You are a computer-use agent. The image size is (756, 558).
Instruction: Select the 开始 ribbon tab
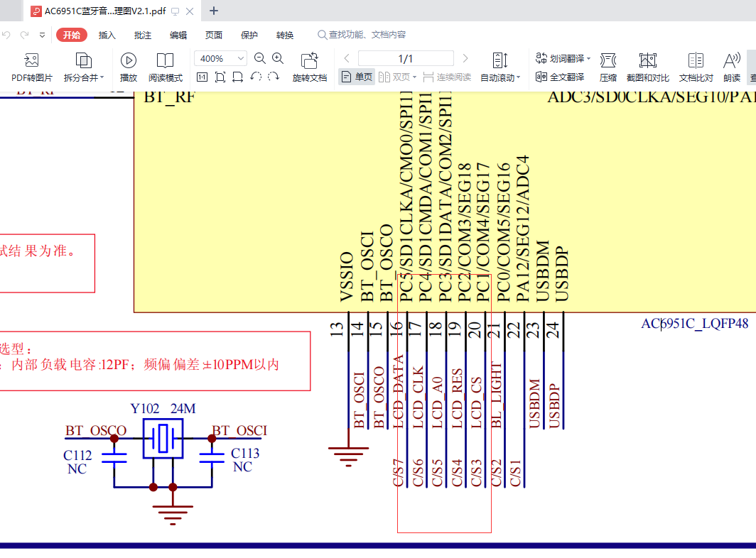[x=71, y=35]
